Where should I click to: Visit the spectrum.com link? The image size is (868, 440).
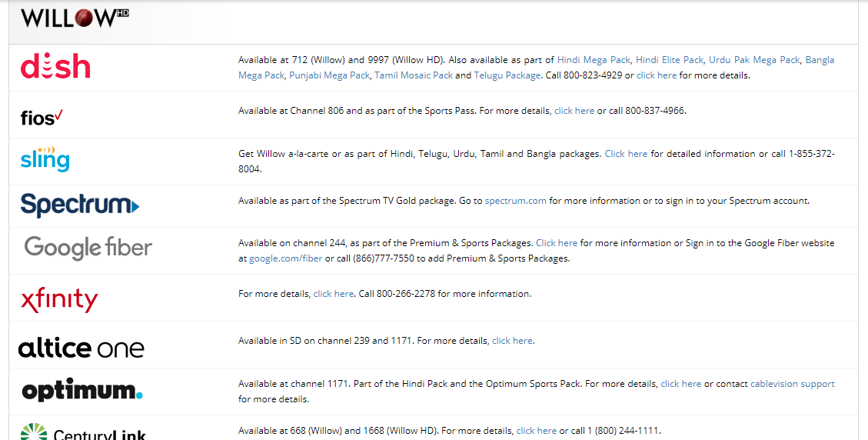tap(515, 201)
